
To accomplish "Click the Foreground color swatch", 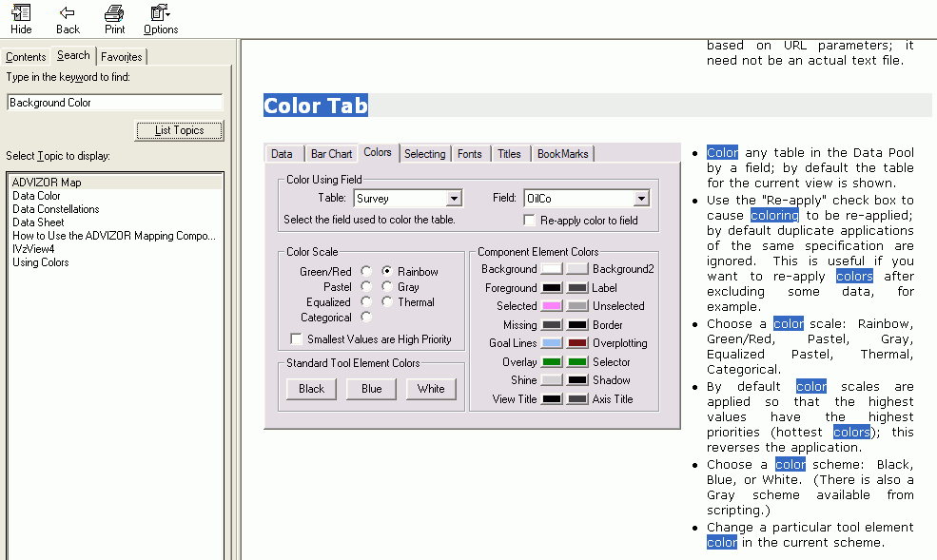I will (x=552, y=288).
